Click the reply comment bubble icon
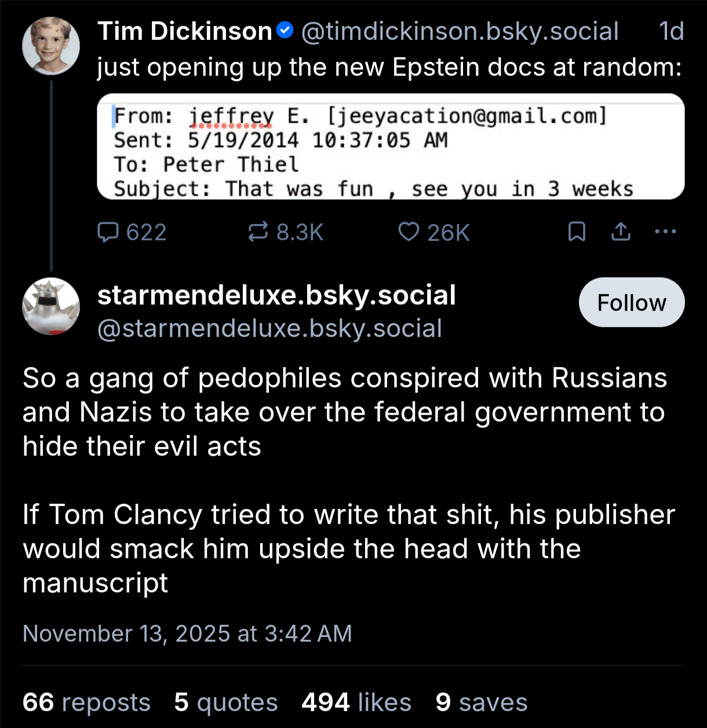Viewport: 707px width, 728px height. pos(108,233)
